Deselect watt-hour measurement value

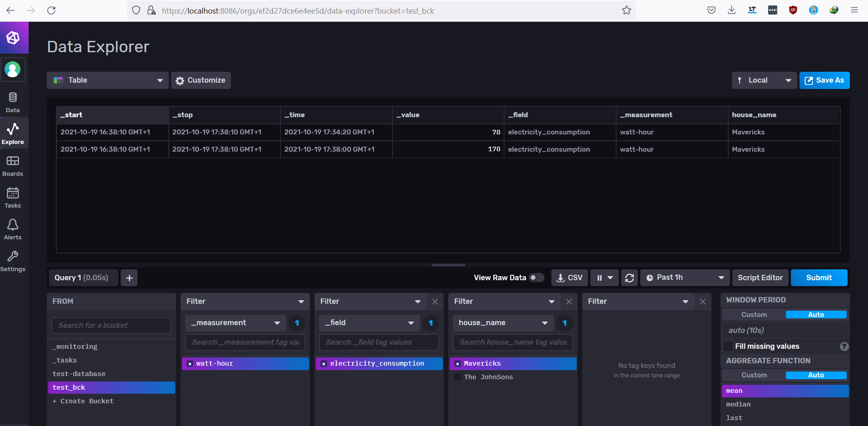[245, 363]
